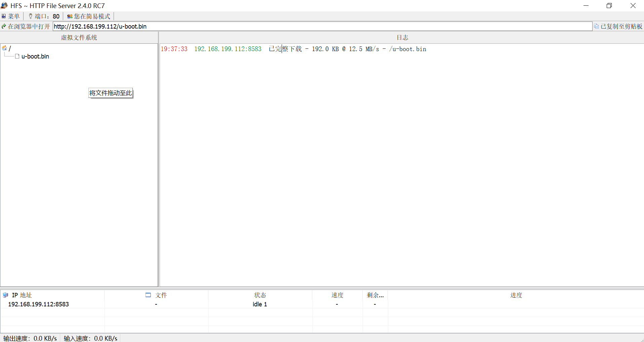Screen dimensions: 644x342
Task: Click log timestamp 19:37:33
Action: coord(174,49)
